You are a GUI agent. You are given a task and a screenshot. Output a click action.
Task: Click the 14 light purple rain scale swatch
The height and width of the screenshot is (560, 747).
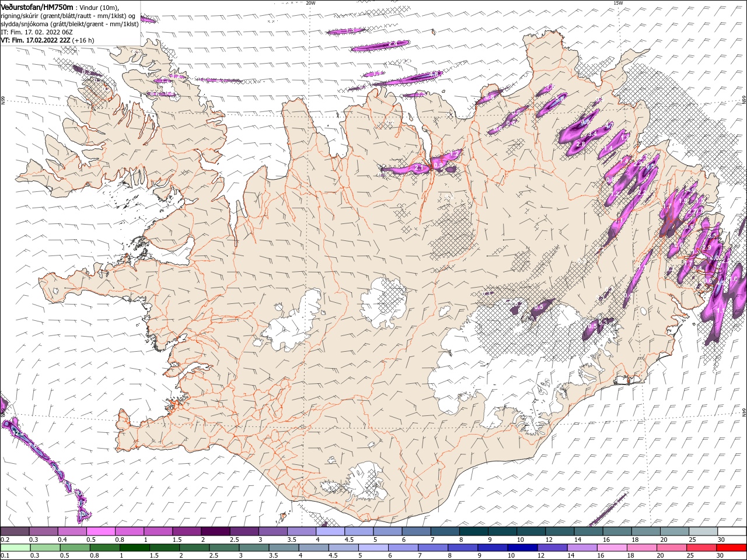(582, 548)
